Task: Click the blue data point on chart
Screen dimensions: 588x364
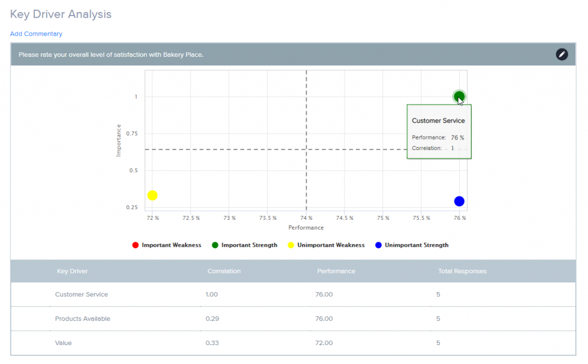Action: point(459,201)
